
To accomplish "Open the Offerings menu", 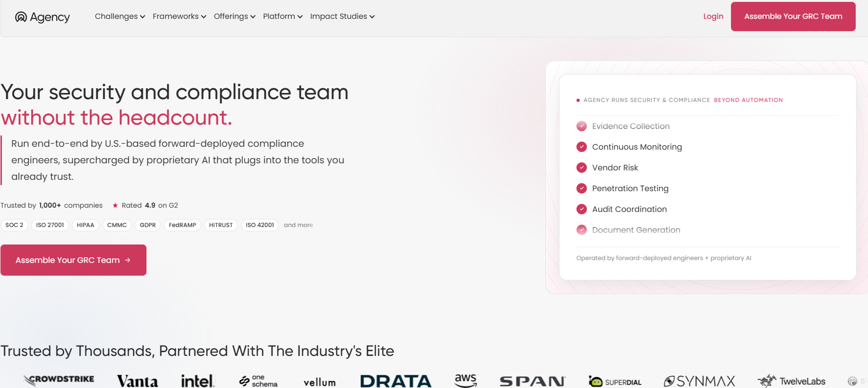I will 234,17.
